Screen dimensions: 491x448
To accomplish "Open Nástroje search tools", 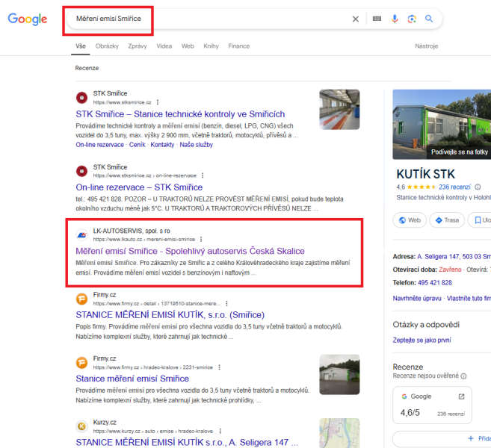I will click(426, 46).
